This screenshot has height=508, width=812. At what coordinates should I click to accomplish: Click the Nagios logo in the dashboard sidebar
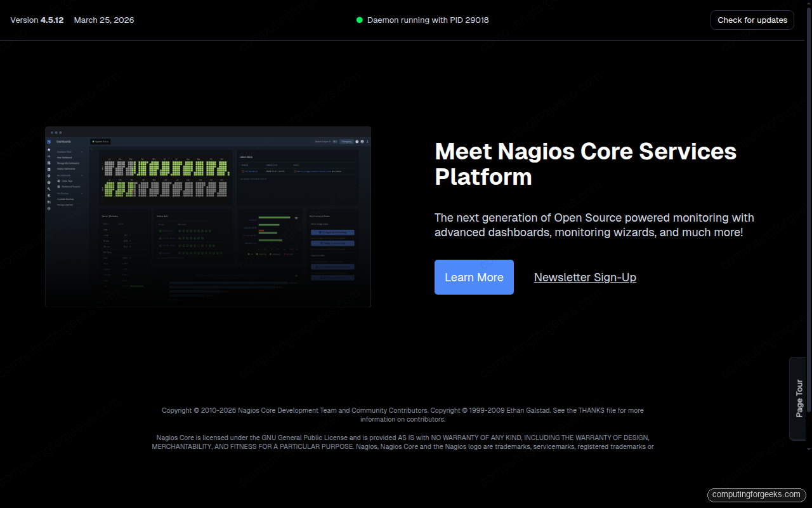49,142
